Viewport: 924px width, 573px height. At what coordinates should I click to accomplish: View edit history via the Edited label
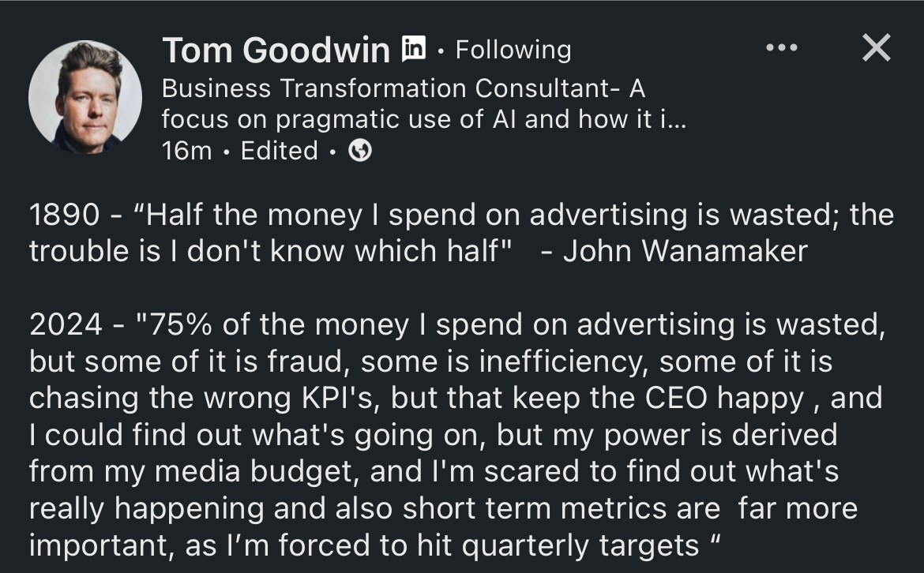tap(280, 152)
